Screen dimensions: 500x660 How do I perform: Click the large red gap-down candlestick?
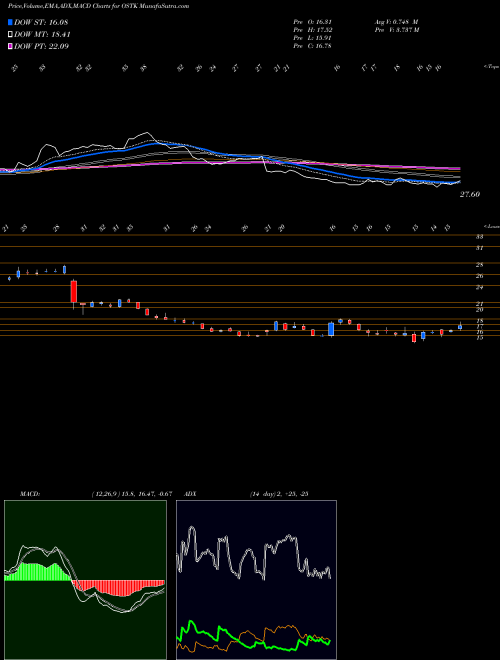[x=74, y=292]
